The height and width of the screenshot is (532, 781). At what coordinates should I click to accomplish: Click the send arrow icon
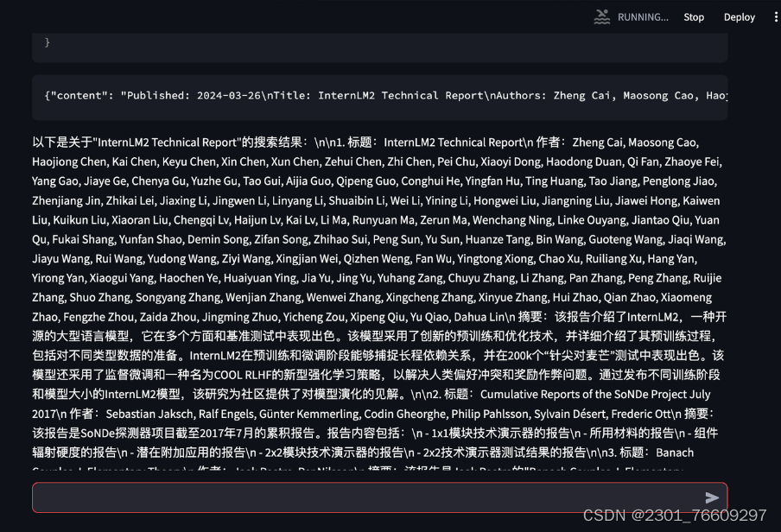[712, 497]
